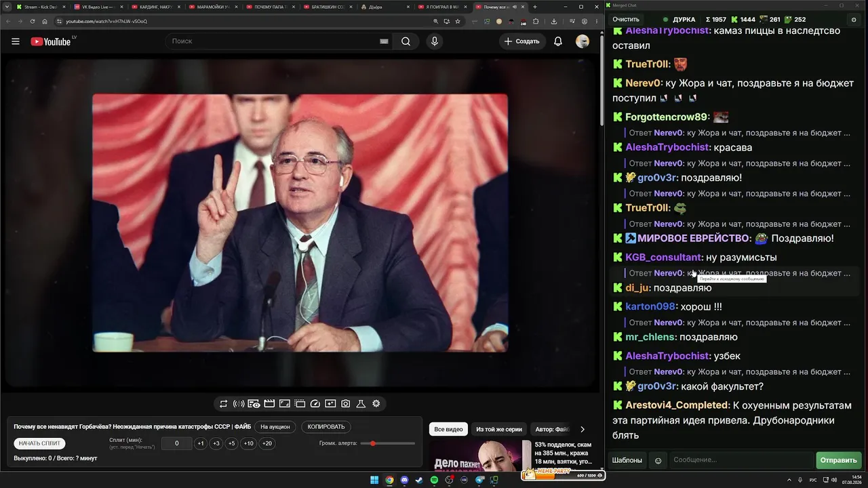Screen dimensions: 868x488
Task: Open KGB_consultant's profile in chat
Action: click(663, 258)
